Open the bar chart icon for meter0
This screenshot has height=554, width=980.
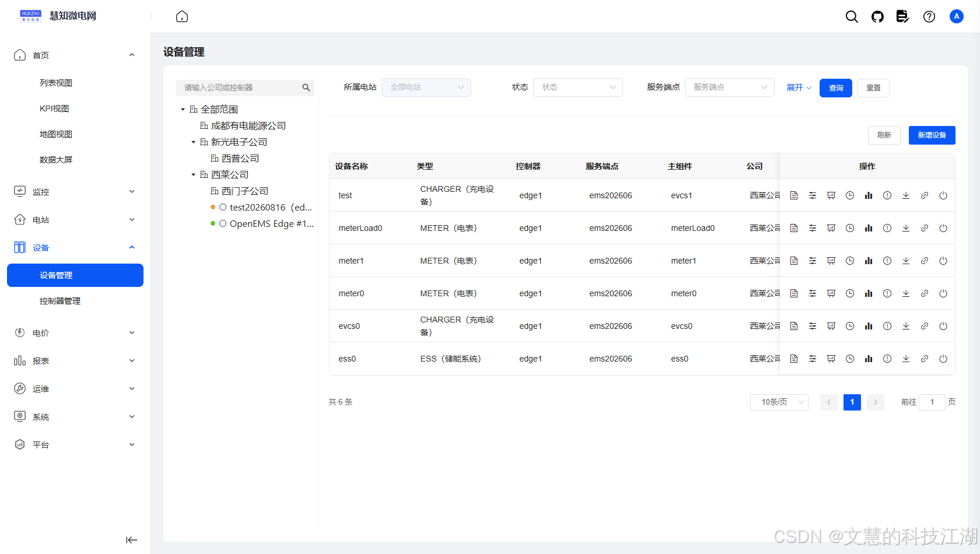(869, 293)
